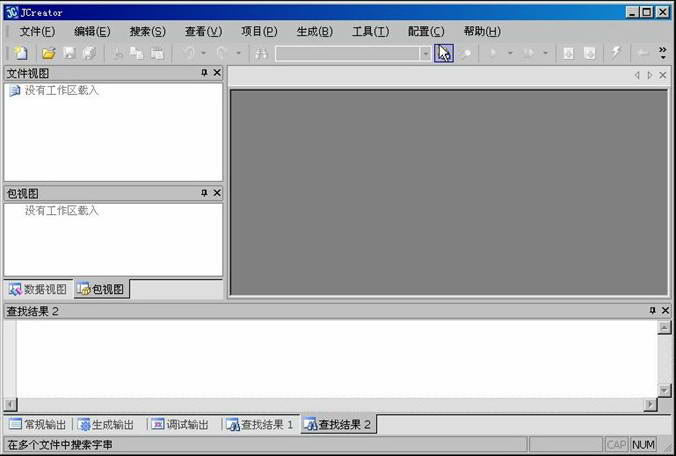Click previous document tab arrow in editor

(637, 75)
